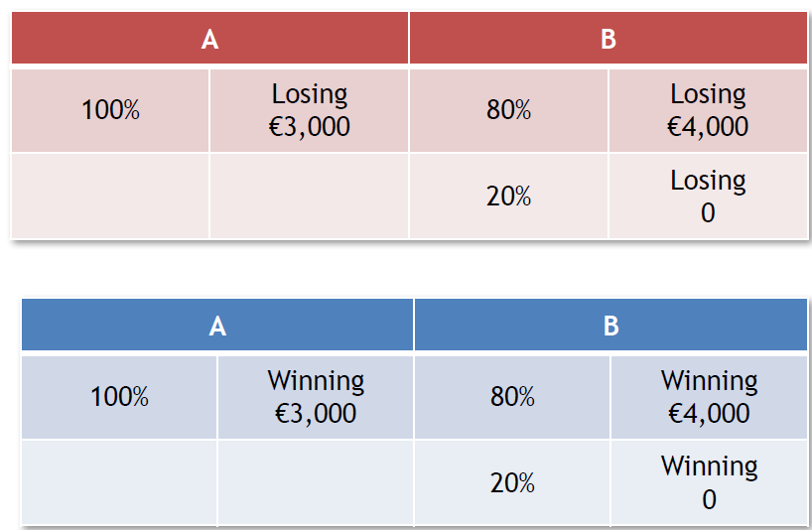Click empty cell below blue 100%
Screen dimensions: 812x530
[119, 483]
